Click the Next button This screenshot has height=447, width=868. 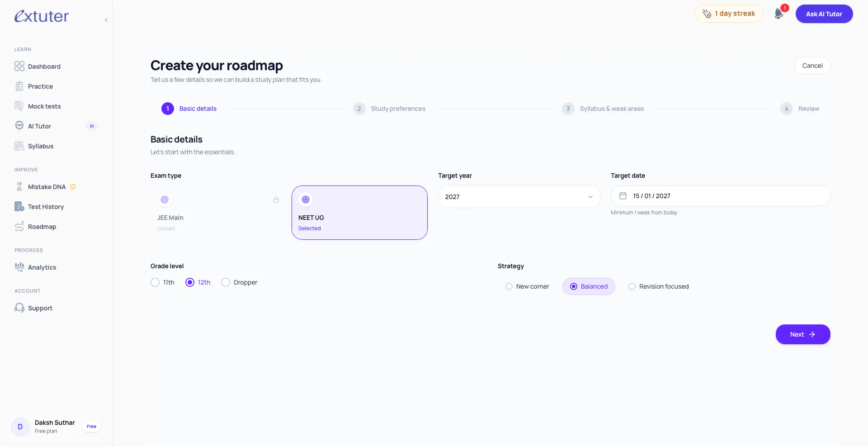803,334
